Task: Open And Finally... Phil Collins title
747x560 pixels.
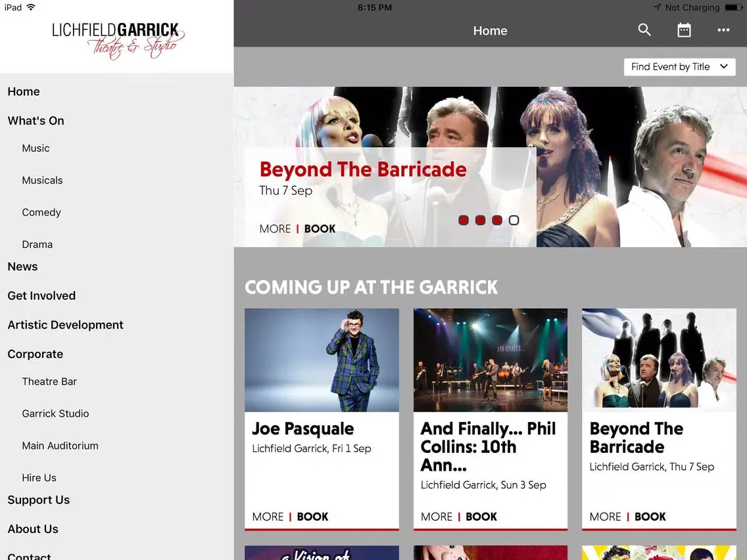Action: [489, 447]
